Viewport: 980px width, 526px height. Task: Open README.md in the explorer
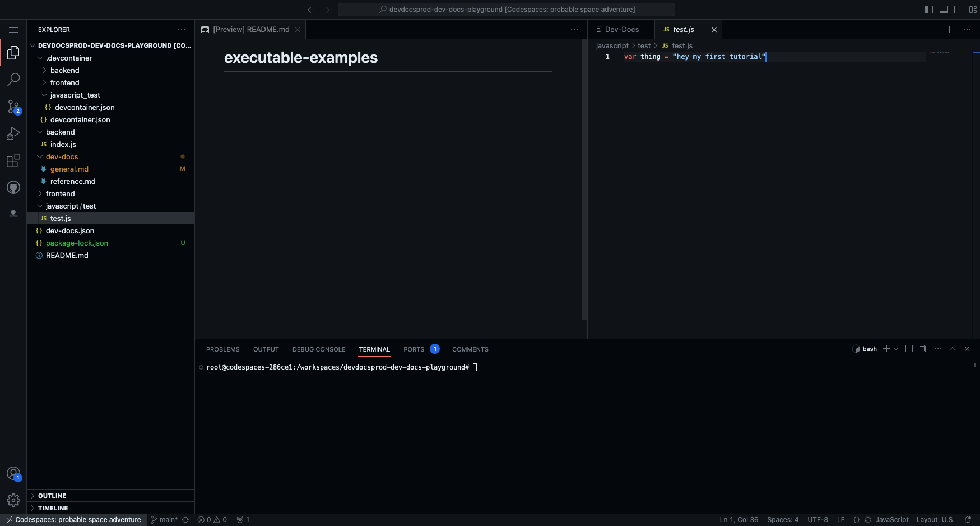(x=67, y=255)
